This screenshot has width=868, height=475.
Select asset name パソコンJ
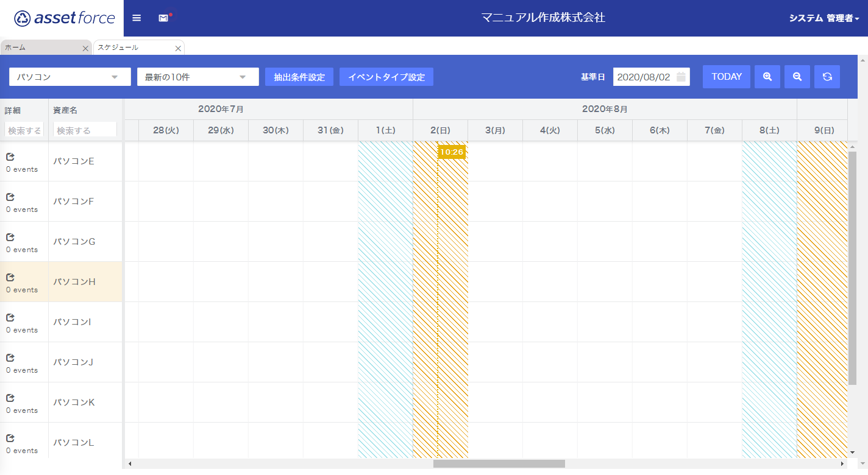click(73, 362)
